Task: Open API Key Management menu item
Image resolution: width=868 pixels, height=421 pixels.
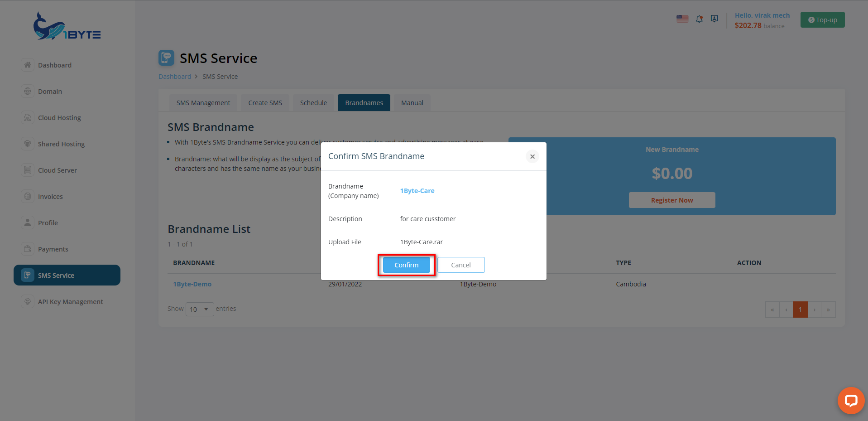Action: click(70, 302)
